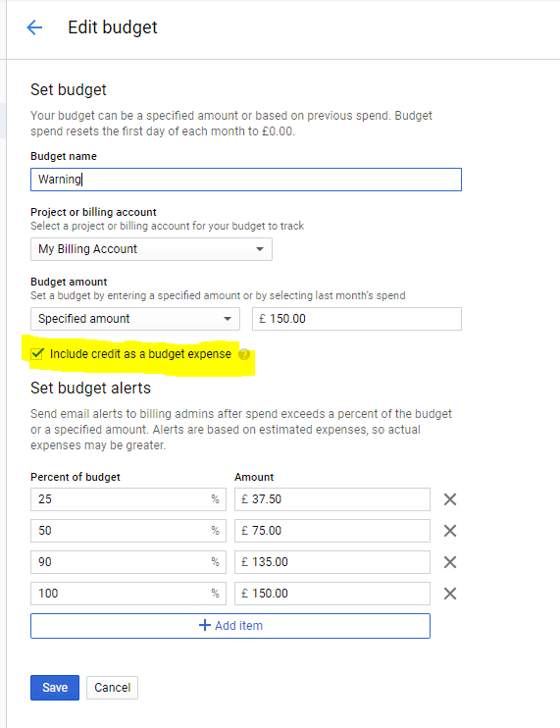
Task: Save the budget
Action: (55, 688)
